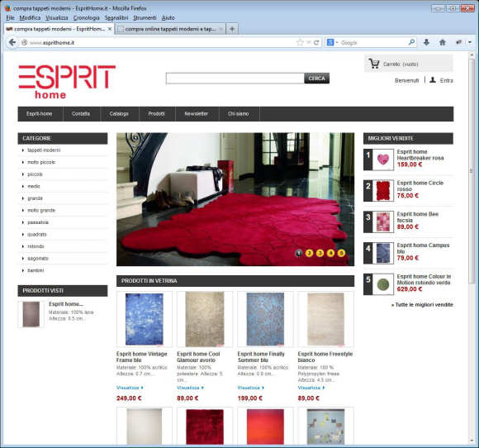Click the Campus blu rug thumbnail
The height and width of the screenshot is (448, 479).
(383, 253)
